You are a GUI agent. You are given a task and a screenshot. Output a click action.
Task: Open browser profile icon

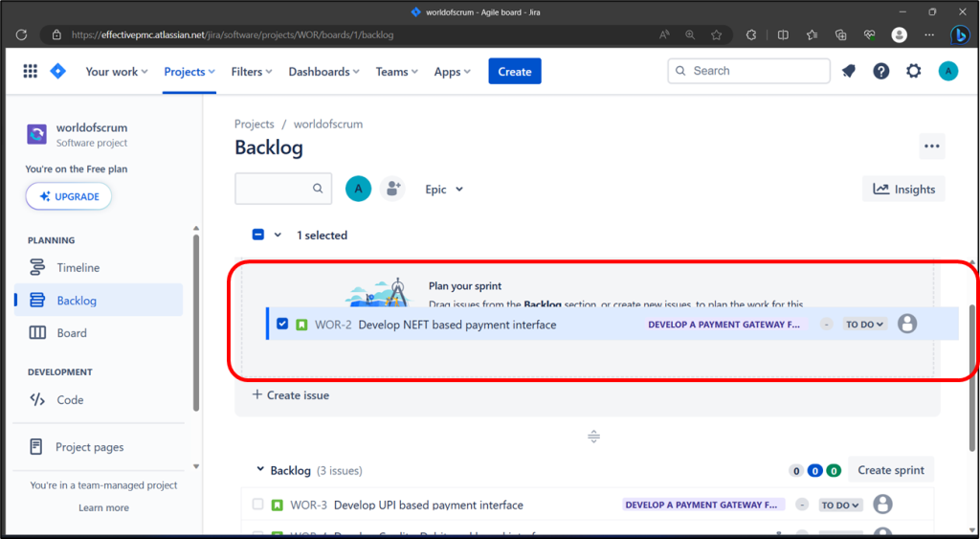tap(899, 35)
